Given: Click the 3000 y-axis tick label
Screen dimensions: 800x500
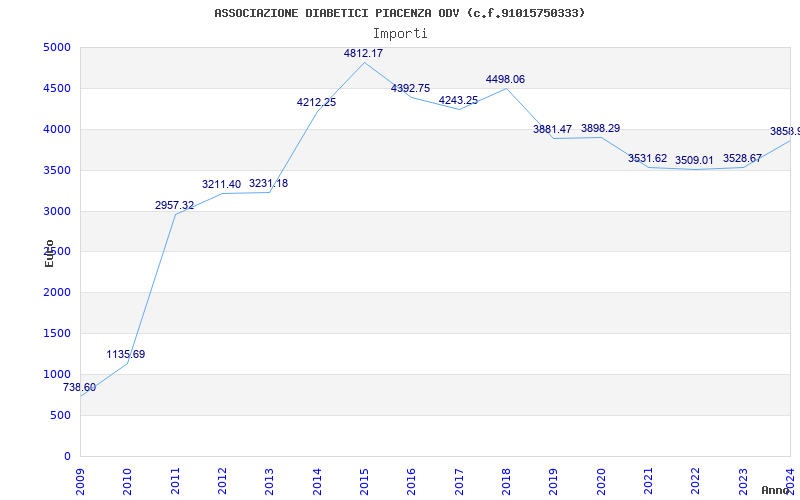Looking at the screenshot, I should point(57,211).
